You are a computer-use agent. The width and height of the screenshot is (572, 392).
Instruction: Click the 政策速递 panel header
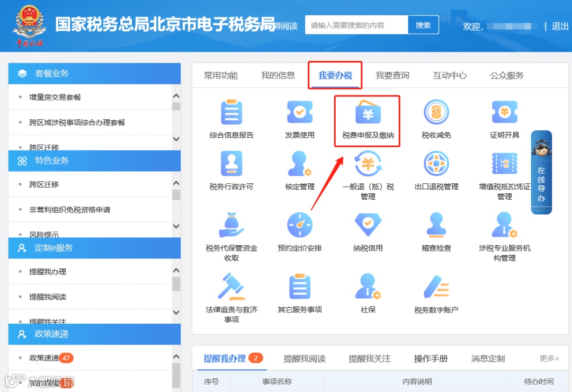click(94, 334)
